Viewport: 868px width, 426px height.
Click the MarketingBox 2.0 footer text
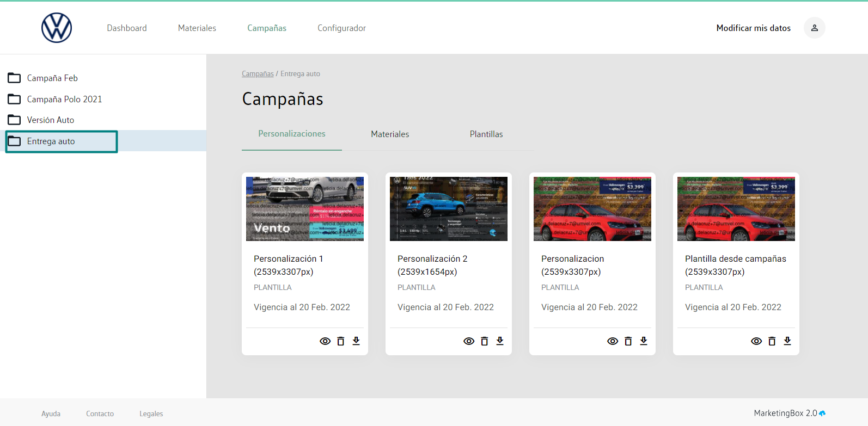tap(785, 413)
